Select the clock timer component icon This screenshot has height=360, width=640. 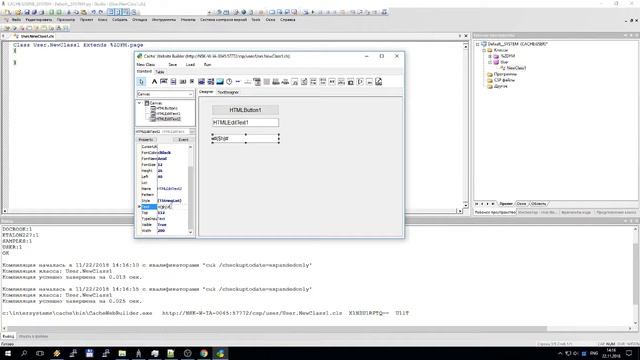pyautogui.click(x=229, y=82)
